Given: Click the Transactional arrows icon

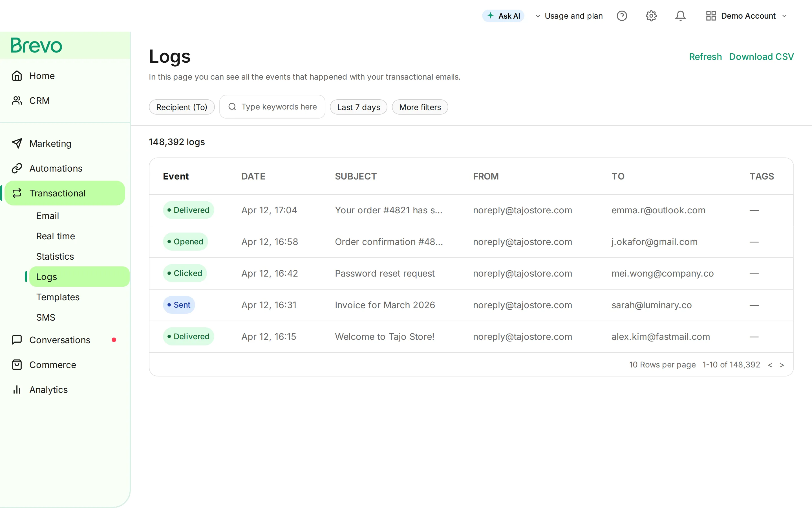Looking at the screenshot, I should pos(17,193).
